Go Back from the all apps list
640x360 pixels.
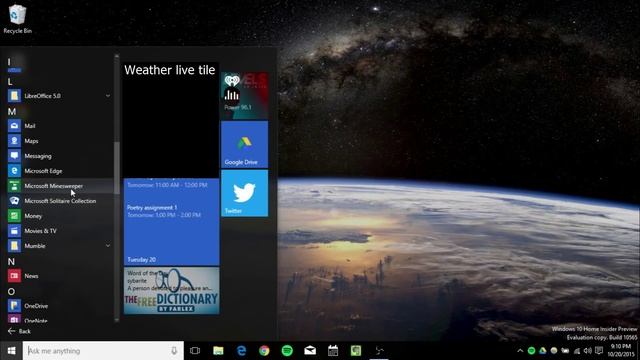click(19, 331)
